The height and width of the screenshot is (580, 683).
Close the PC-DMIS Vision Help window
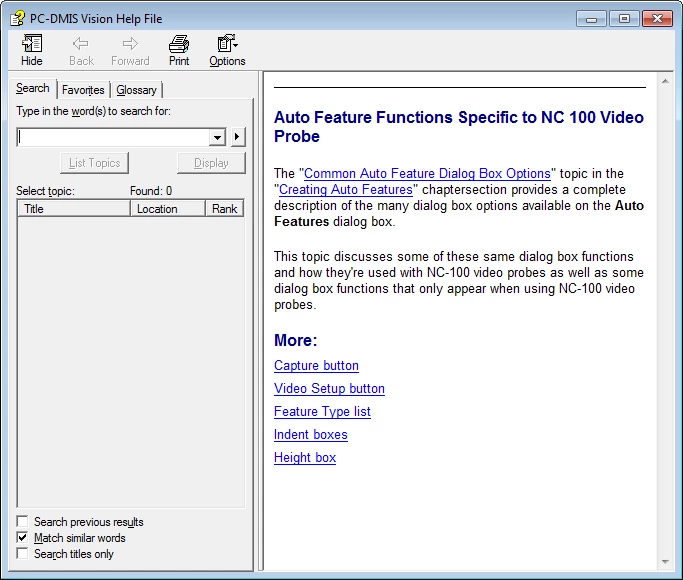click(x=657, y=19)
